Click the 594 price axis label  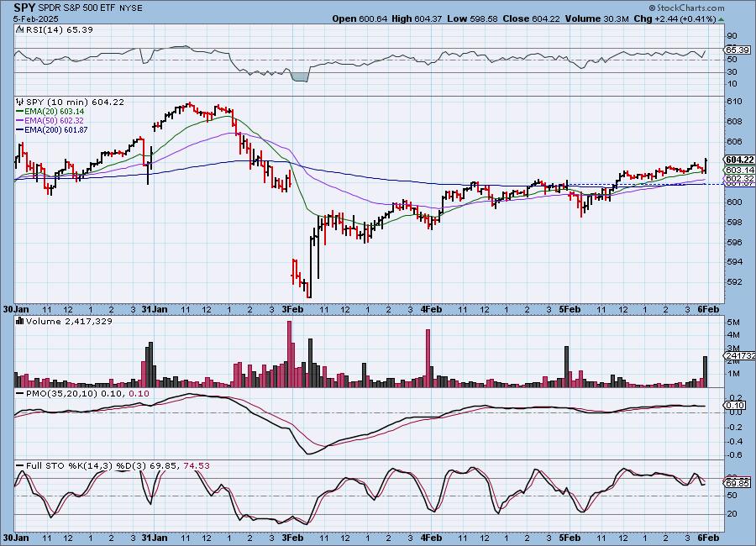coord(734,262)
